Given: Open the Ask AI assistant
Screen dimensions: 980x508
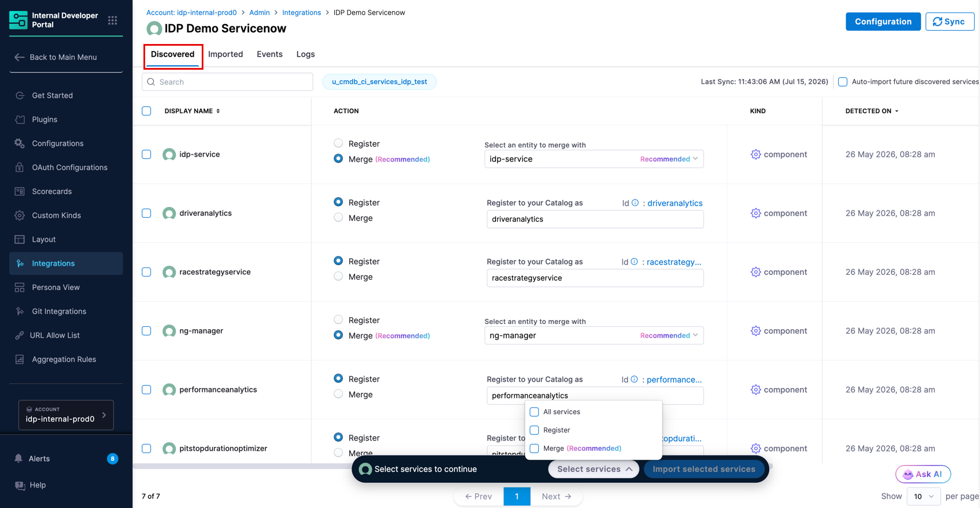Looking at the screenshot, I should click(x=923, y=474).
